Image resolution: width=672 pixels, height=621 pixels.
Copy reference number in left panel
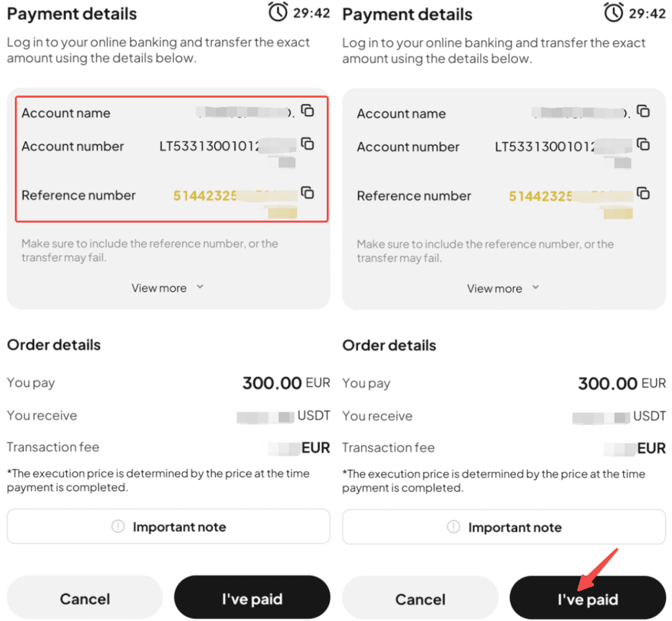click(307, 192)
